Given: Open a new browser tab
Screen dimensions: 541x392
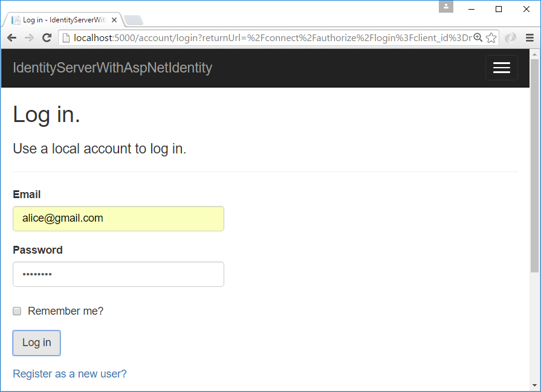Looking at the screenshot, I should pos(133,20).
